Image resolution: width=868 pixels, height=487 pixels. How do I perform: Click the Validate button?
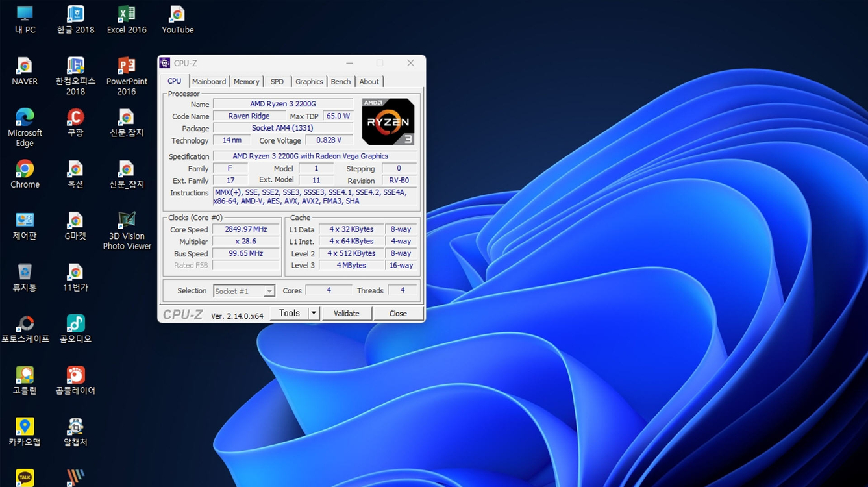pyautogui.click(x=347, y=313)
